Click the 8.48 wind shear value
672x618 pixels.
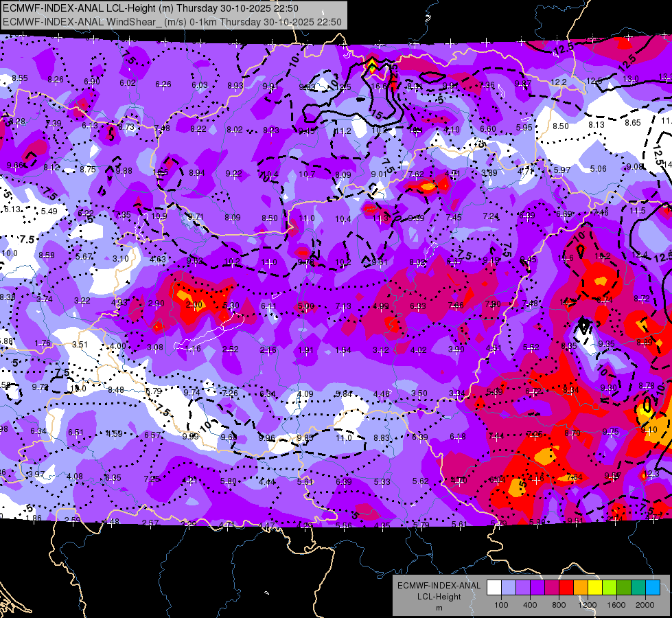tap(116, 390)
